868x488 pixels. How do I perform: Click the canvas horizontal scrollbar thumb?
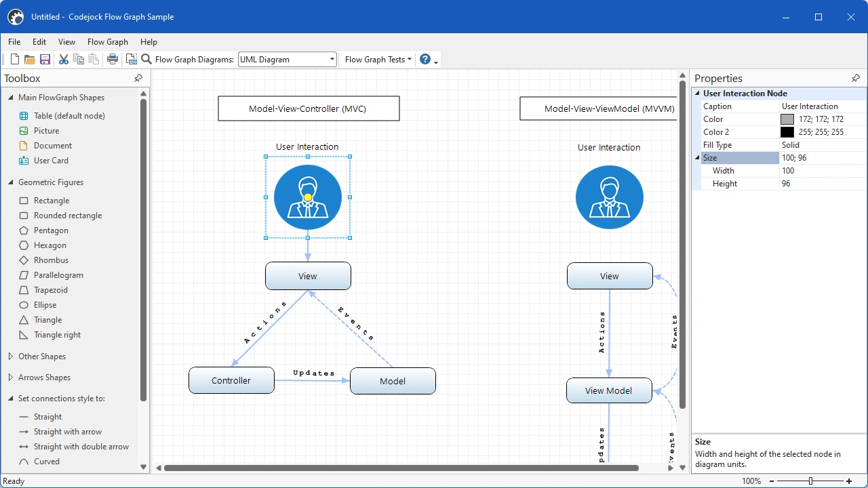401,468
